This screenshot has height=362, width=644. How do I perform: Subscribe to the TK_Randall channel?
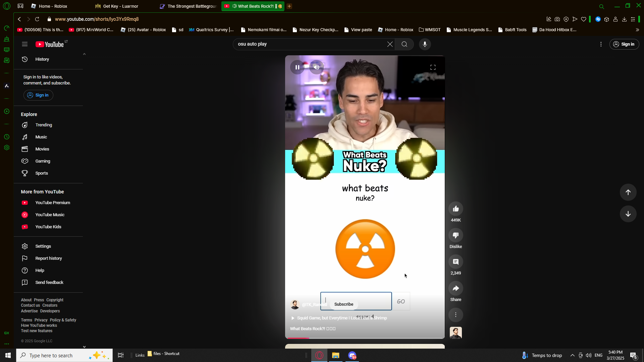point(343,304)
